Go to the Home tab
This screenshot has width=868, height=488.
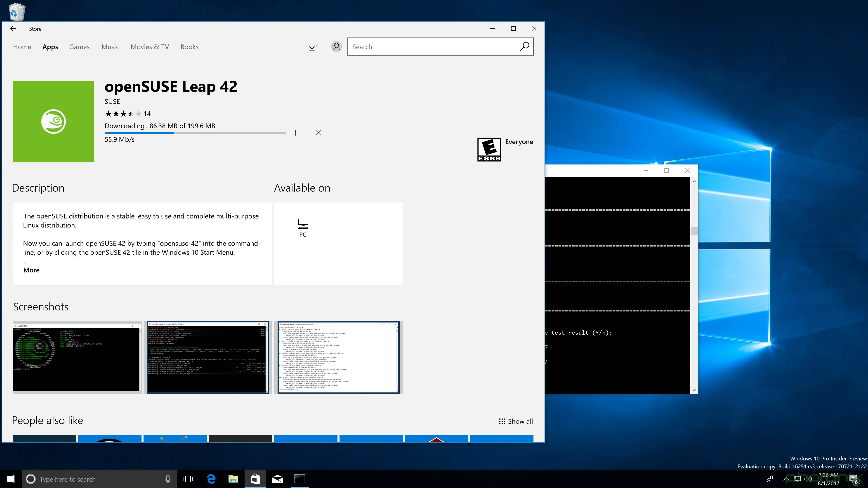point(22,47)
